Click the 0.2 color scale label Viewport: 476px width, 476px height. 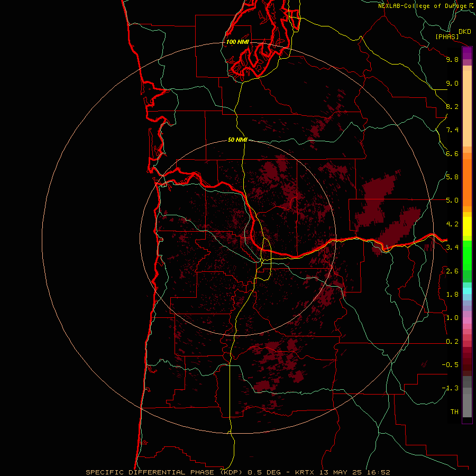pyautogui.click(x=452, y=341)
